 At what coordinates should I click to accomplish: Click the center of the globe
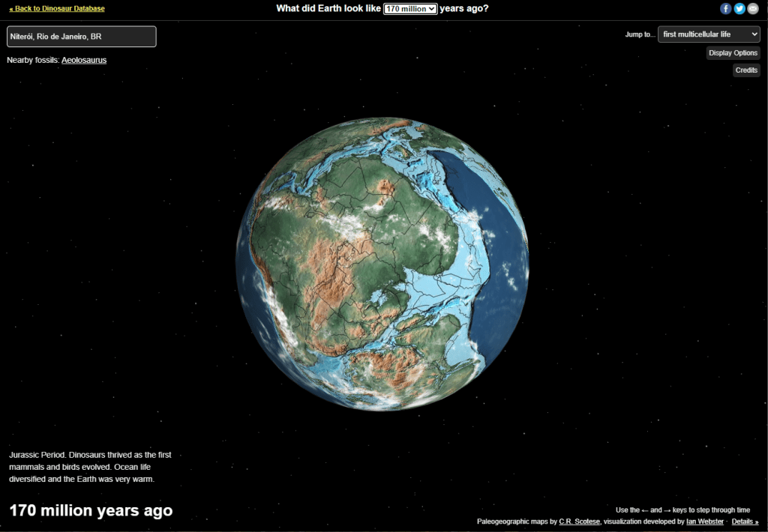click(382, 264)
